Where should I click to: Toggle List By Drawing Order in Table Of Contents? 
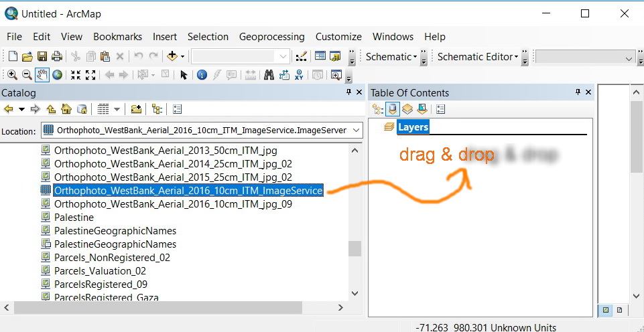(377, 108)
